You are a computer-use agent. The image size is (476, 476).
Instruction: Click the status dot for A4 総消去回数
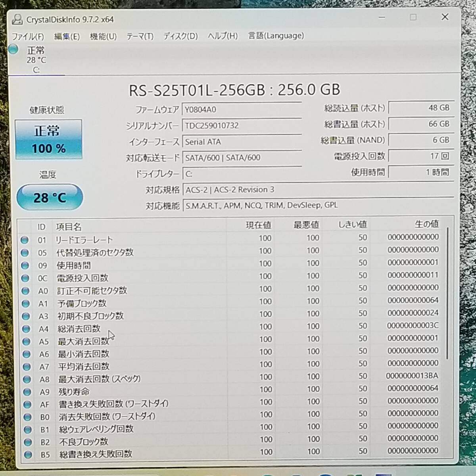coord(26,329)
